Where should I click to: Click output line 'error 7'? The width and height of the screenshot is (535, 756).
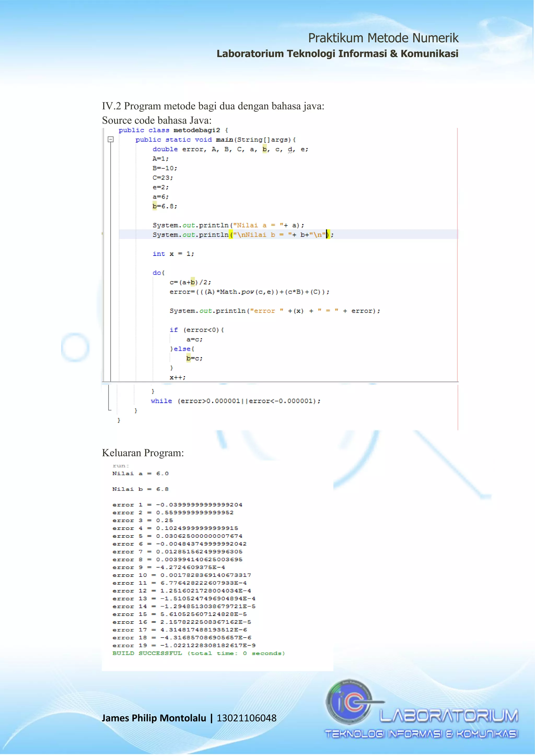(x=177, y=552)
